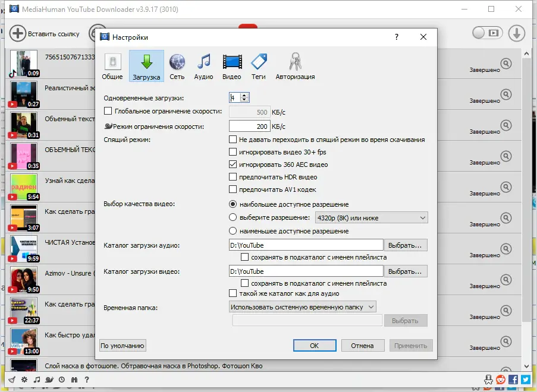
Task: Switch to the Загрузка settings tab
Action: tap(146, 67)
